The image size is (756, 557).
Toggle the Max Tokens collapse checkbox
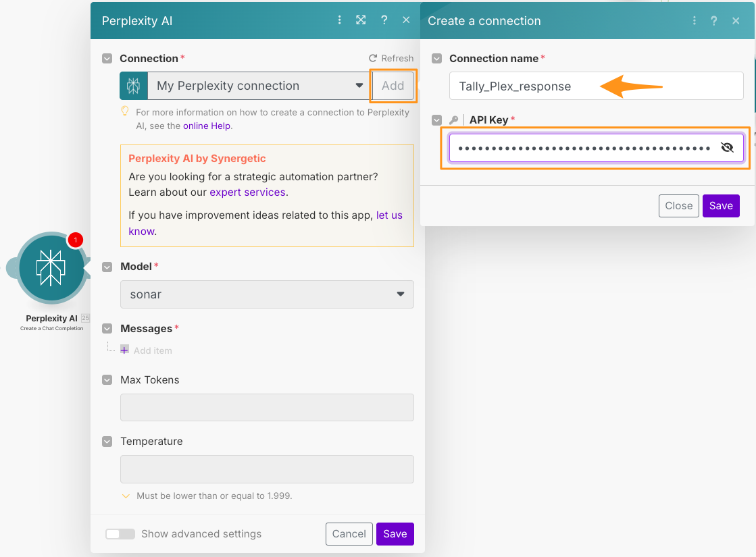[x=107, y=379]
